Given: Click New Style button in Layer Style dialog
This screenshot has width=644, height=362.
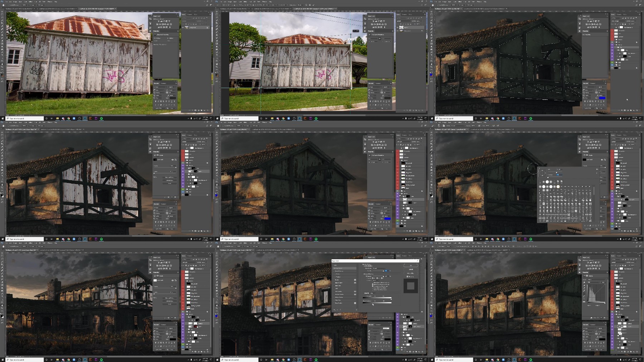Looking at the screenshot, I should (411, 273).
